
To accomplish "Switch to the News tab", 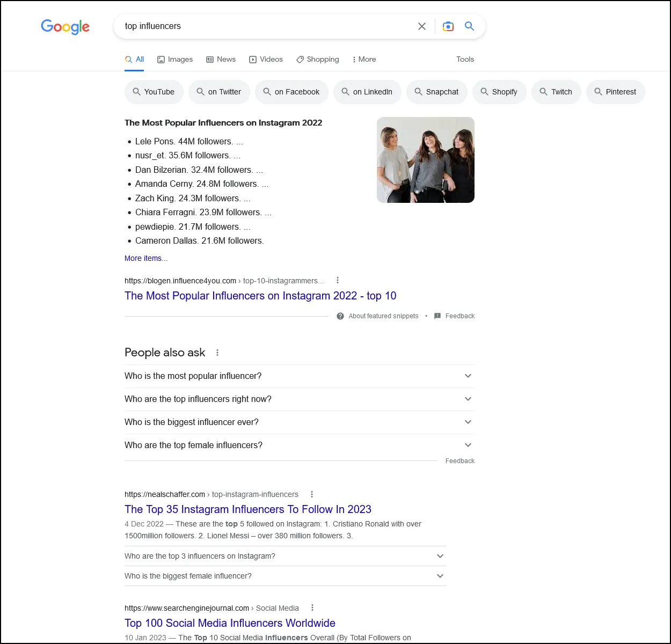I will click(x=221, y=60).
